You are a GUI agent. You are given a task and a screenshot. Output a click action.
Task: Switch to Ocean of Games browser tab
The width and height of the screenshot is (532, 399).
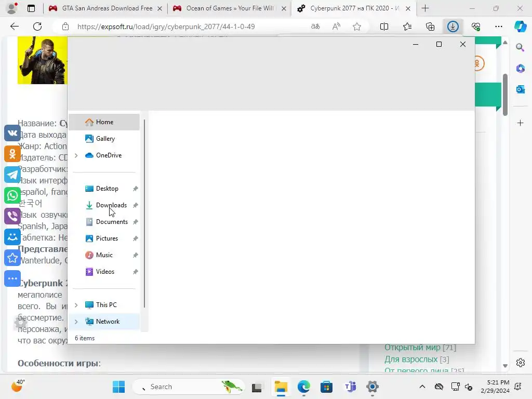point(229,8)
